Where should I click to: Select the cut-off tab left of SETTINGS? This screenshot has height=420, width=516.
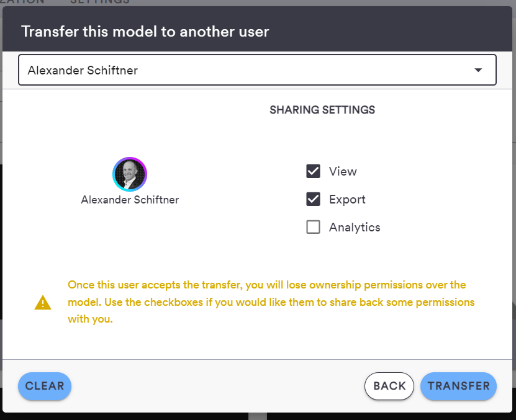[22, 2]
